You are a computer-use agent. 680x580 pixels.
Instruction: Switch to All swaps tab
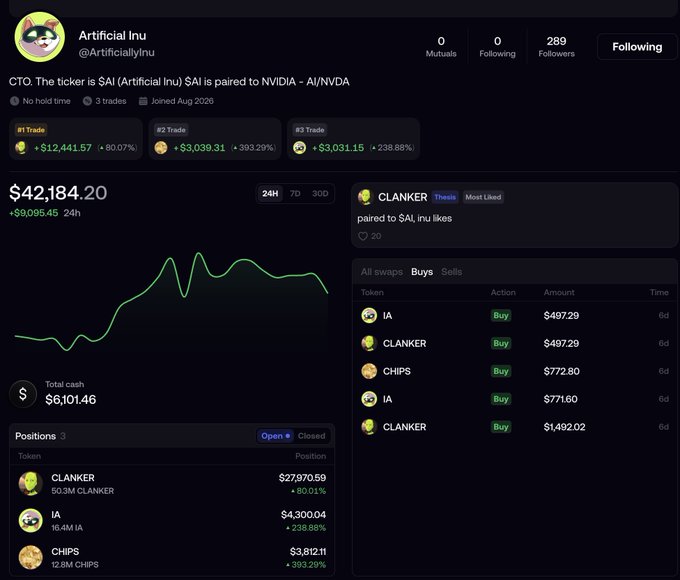coord(382,272)
